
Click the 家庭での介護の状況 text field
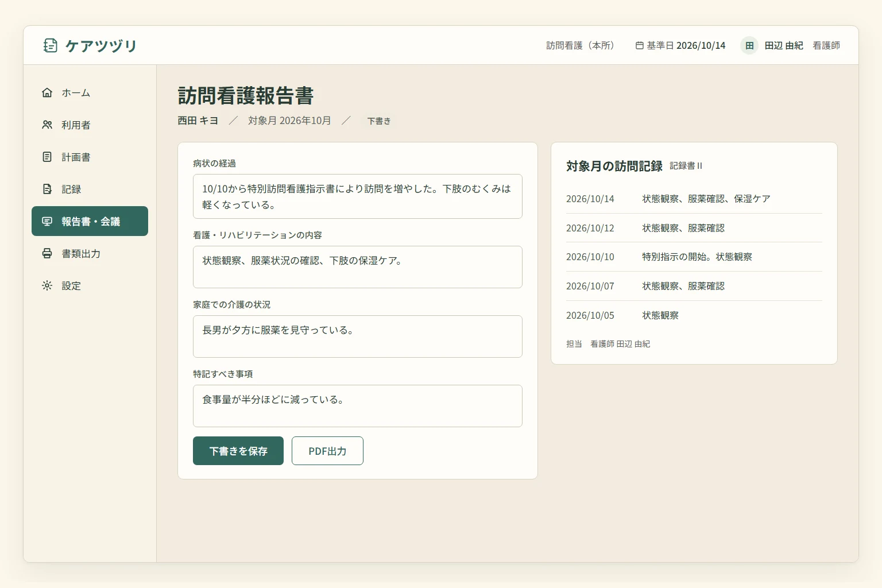358,336
